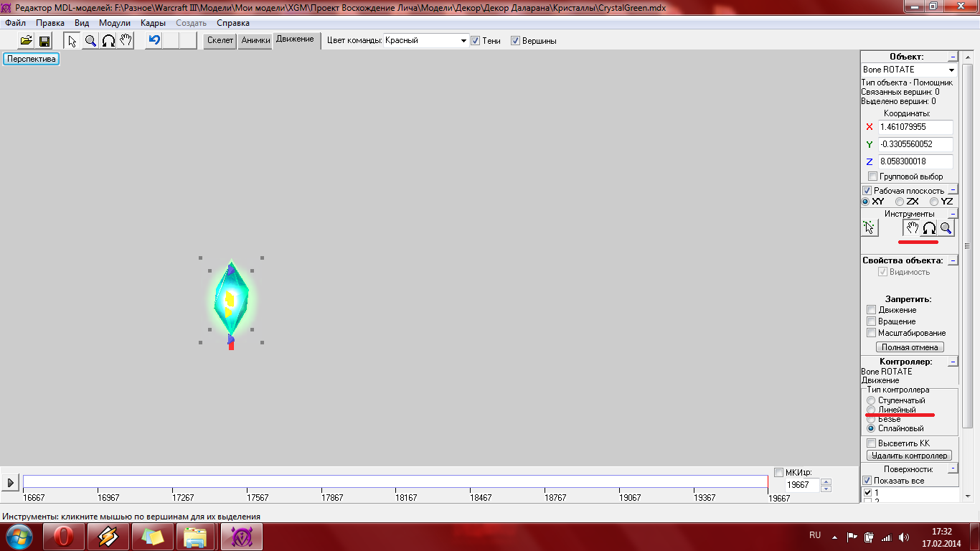Click the Перспектива view button

point(32,59)
